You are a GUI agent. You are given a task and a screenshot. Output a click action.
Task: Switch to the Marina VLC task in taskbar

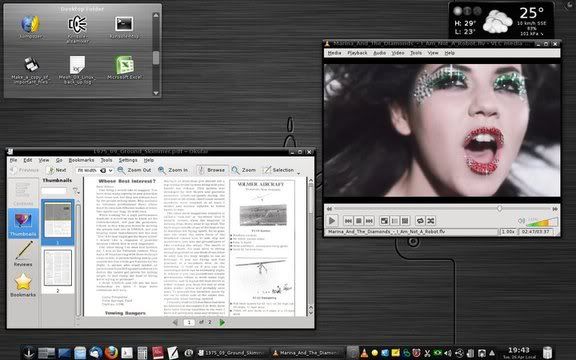pyautogui.click(x=307, y=353)
